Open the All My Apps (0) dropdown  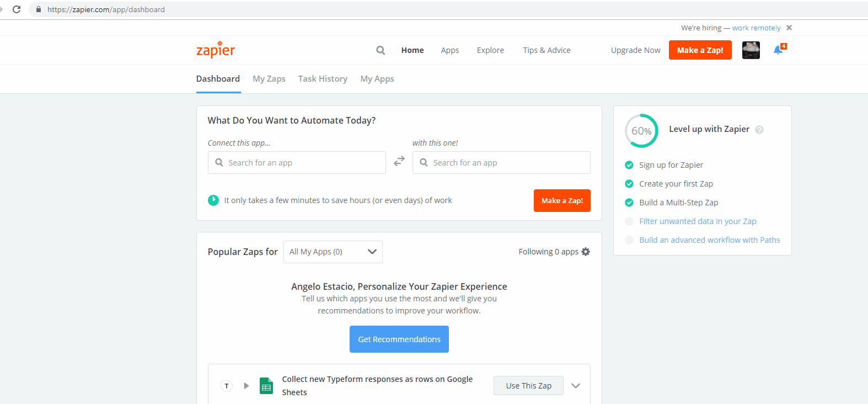[x=333, y=252]
